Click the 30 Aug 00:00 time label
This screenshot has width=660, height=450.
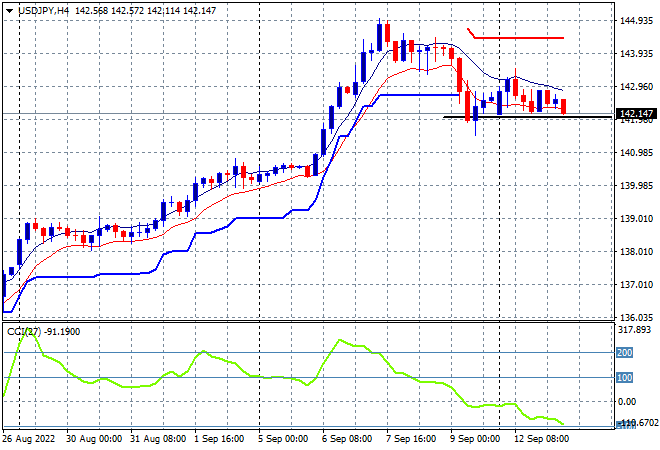pos(94,439)
